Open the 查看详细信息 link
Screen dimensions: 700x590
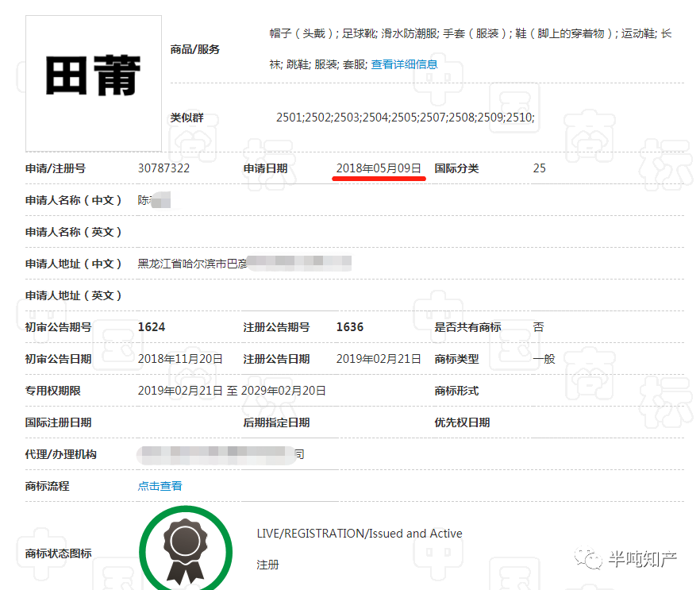pos(404,64)
